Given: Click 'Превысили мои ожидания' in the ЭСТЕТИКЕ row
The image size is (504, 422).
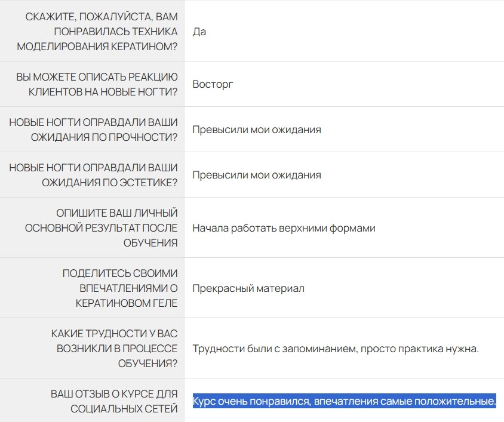Looking at the screenshot, I should (257, 175).
